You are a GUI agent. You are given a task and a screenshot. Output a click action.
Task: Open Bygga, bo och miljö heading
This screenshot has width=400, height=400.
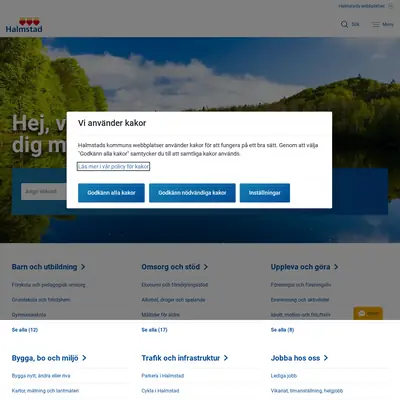[45, 358]
